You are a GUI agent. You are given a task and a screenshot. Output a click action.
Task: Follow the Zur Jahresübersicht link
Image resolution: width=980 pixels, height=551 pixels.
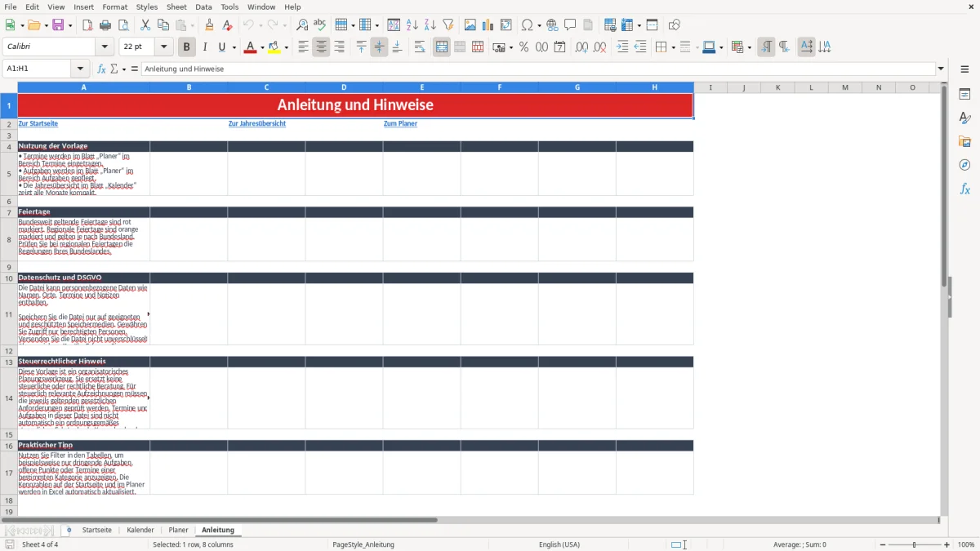click(x=257, y=124)
